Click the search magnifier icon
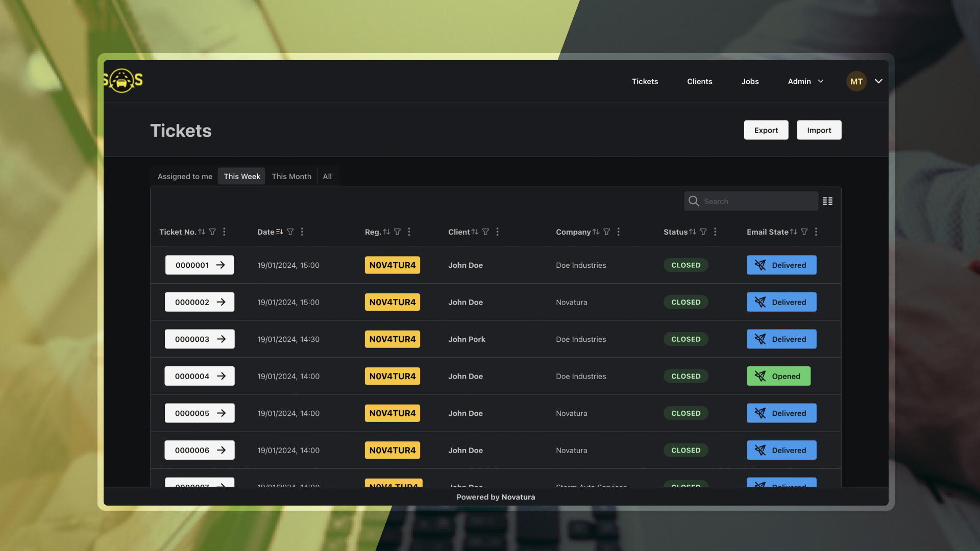Viewport: 980px width, 551px height. click(x=694, y=201)
